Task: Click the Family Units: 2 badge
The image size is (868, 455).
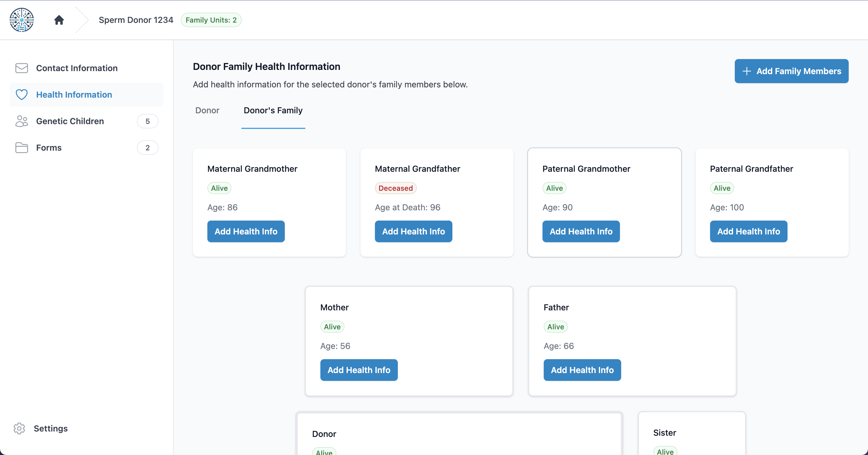Action: click(x=211, y=20)
